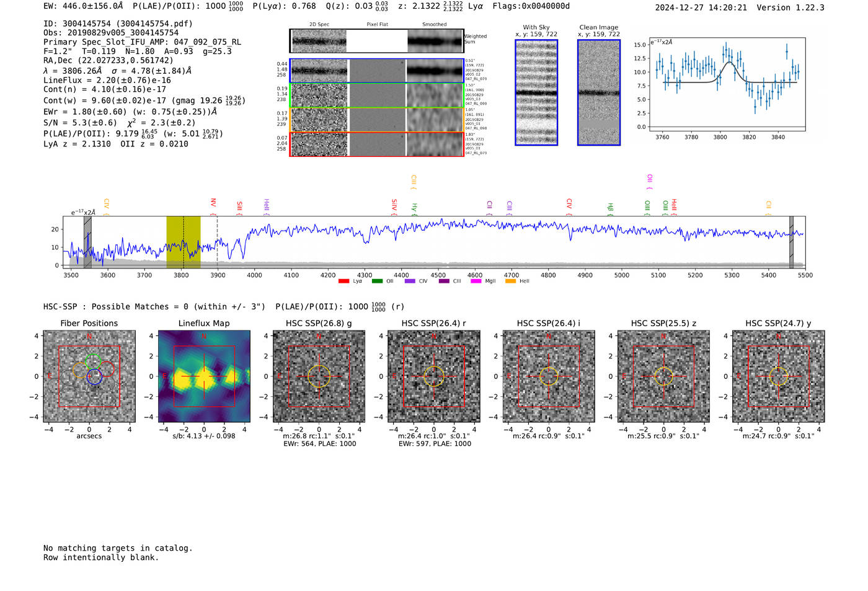Select the magenta MgII legend swatch
Viewport: 868px width, 591px height.
pos(476,281)
